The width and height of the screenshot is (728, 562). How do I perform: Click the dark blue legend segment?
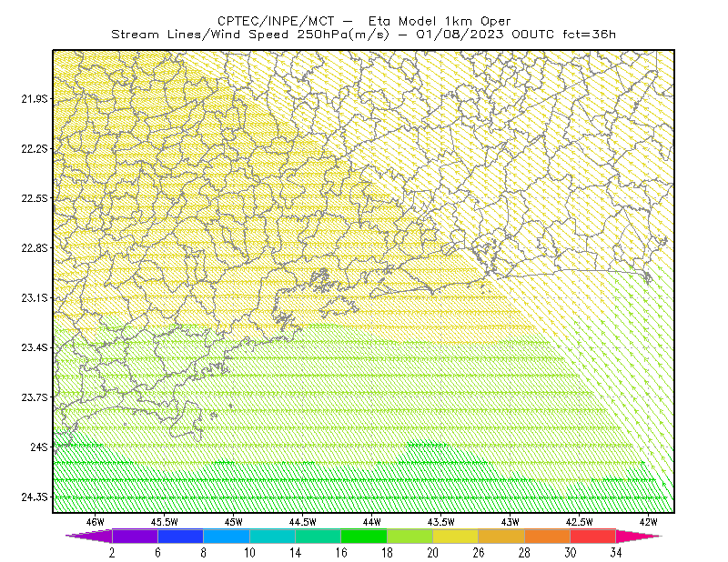point(180,536)
